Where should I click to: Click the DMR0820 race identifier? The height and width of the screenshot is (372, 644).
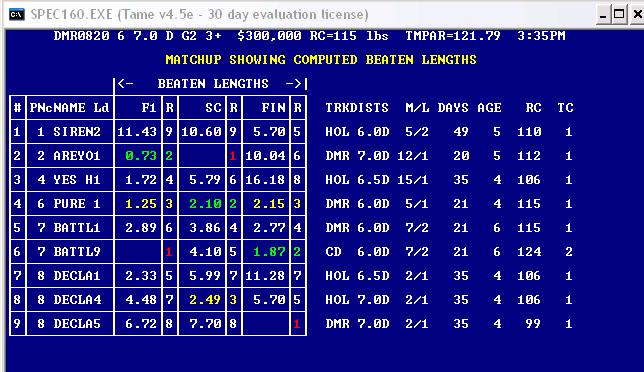pyautogui.click(x=81, y=36)
